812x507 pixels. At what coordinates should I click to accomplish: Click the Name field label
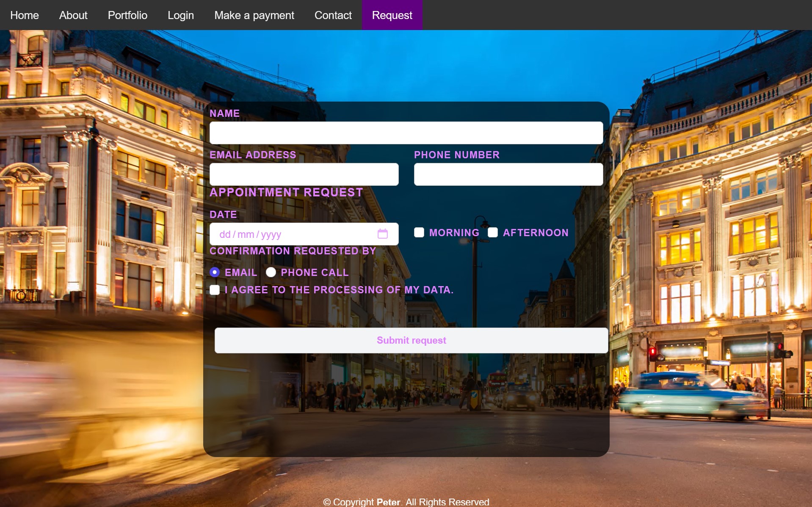(225, 113)
